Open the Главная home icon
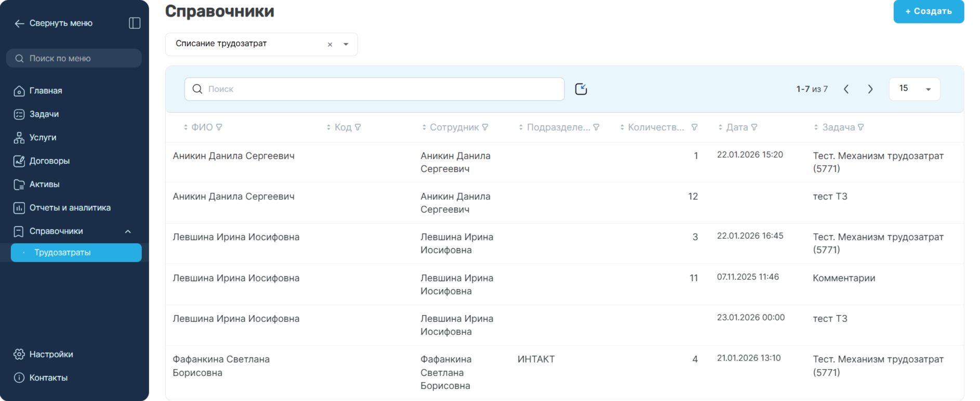Image resolution: width=980 pixels, height=401 pixels. coord(19,91)
